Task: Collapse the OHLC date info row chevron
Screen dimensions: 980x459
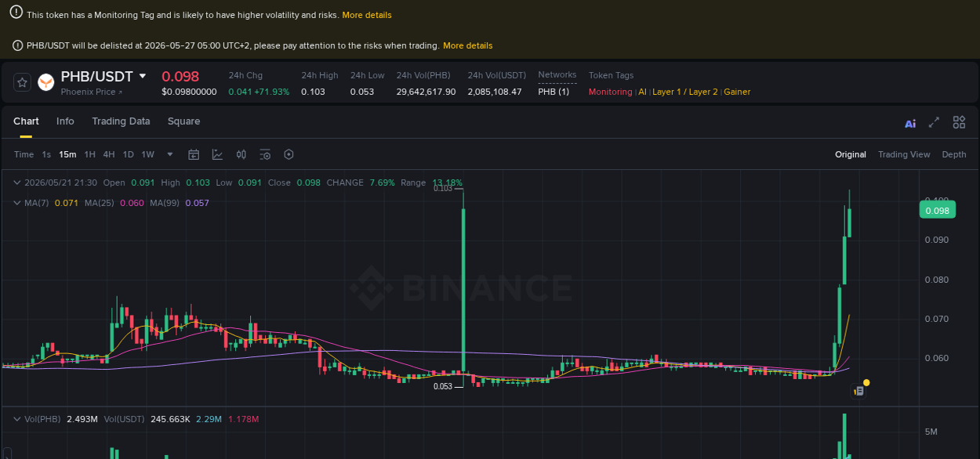Action: click(x=18, y=183)
